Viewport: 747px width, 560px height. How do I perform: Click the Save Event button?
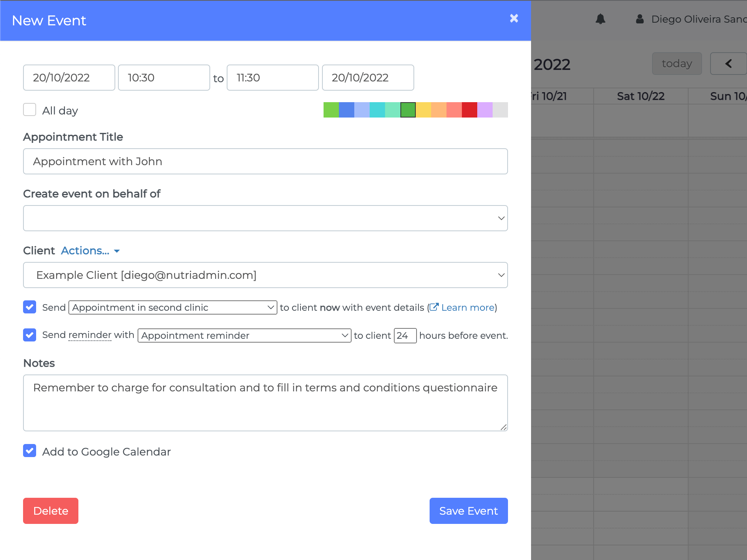(x=468, y=511)
